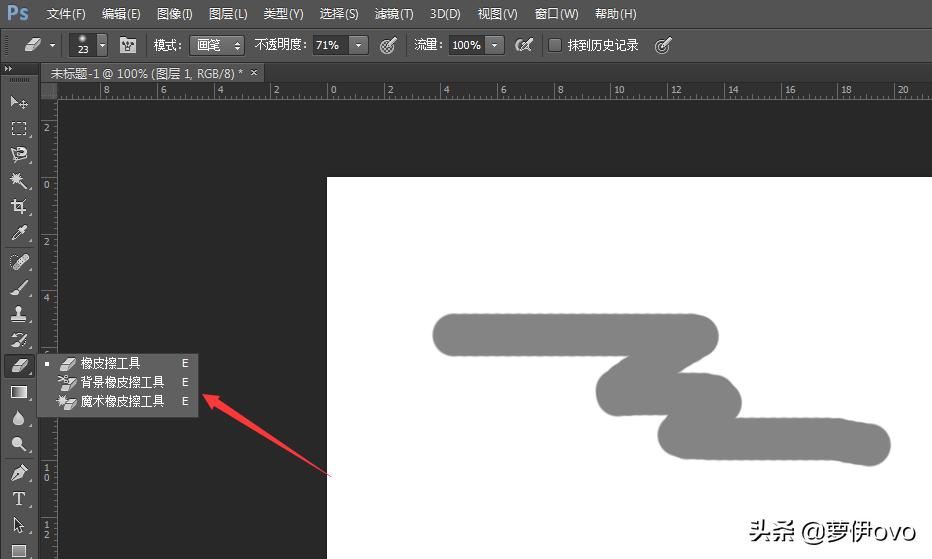Image resolution: width=932 pixels, height=559 pixels.
Task: Open the 滤镜(T) menu
Action: click(393, 14)
